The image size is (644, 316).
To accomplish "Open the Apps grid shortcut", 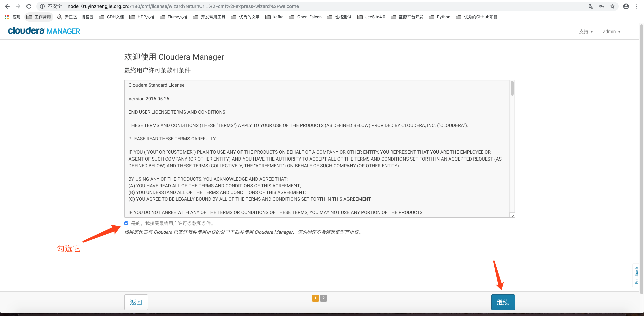I will (13, 17).
